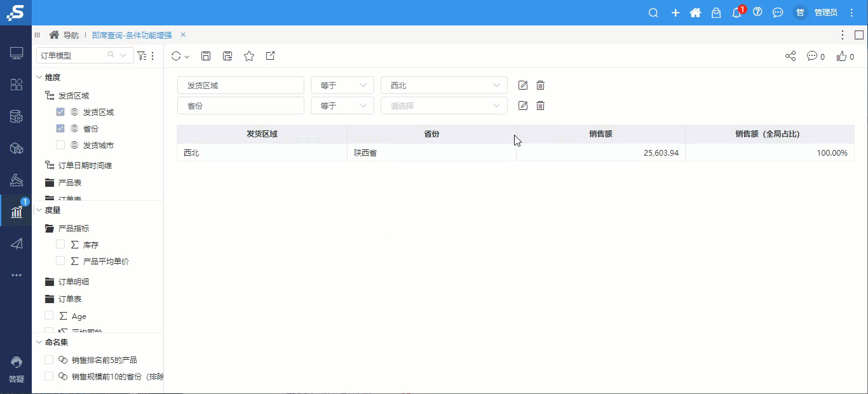This screenshot has width=868, height=394.
Task: Open notifications bell with red badge
Action: click(737, 13)
